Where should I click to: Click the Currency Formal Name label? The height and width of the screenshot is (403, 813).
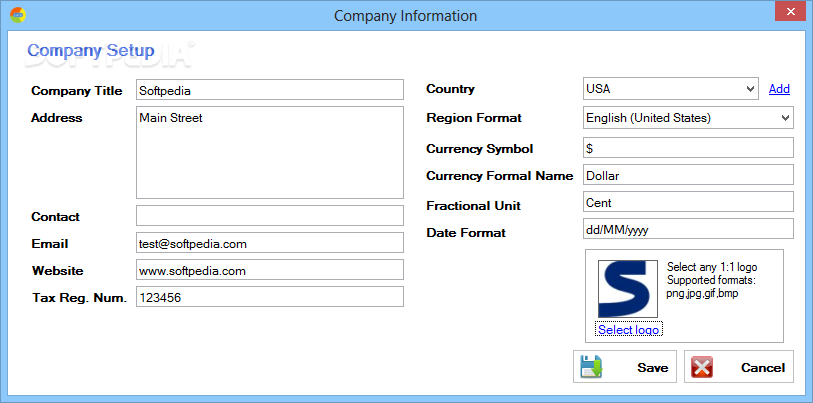point(500,176)
